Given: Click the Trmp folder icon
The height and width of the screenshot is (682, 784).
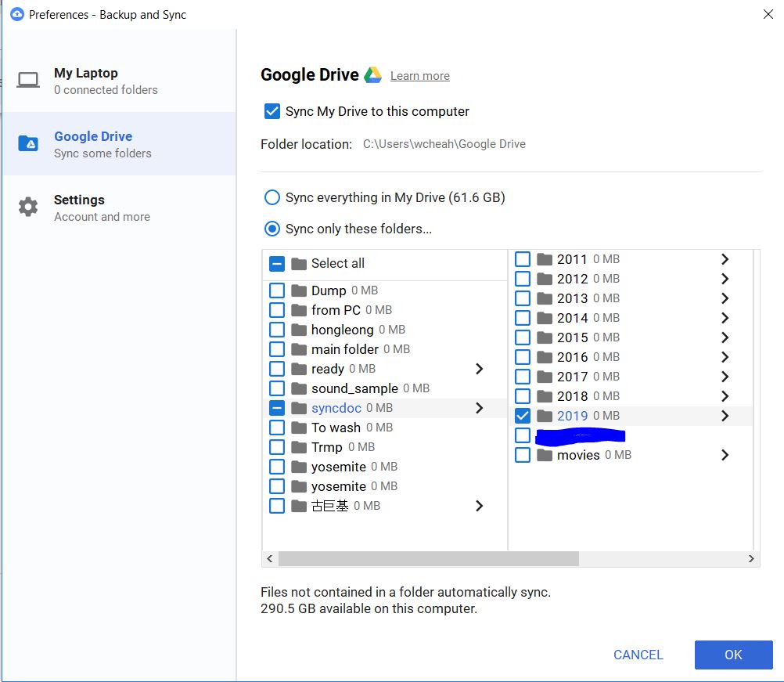Looking at the screenshot, I should pos(299,447).
